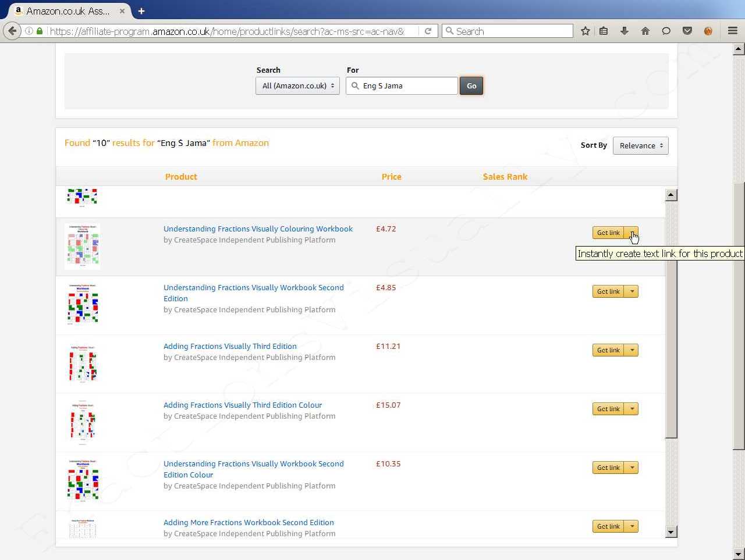Click the Sales Rank column header
The image size is (745, 560).
505,176
